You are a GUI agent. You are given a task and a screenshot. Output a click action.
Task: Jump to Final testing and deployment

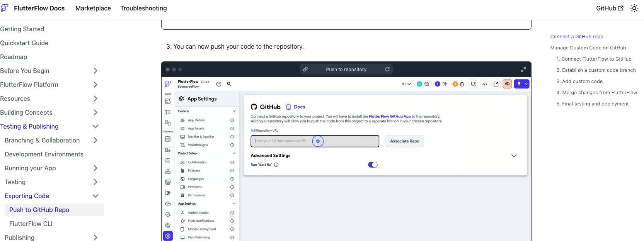click(593, 104)
